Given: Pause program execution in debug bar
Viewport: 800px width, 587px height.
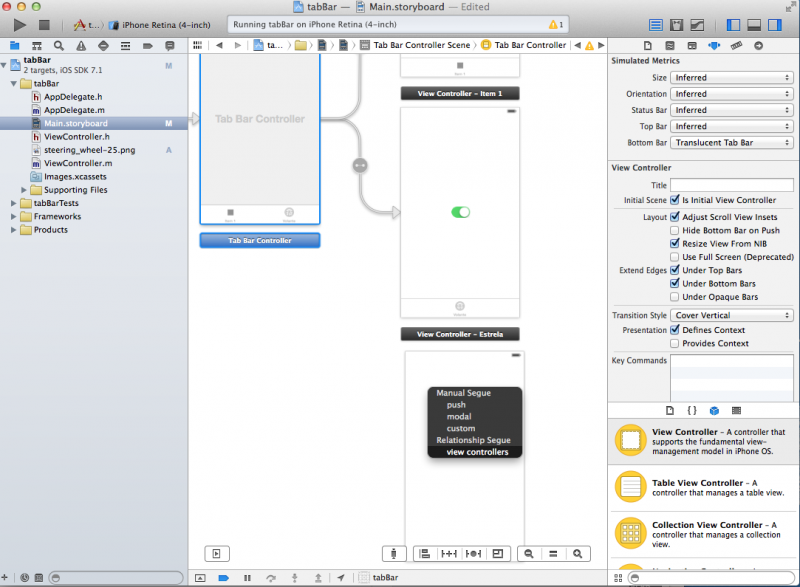Looking at the screenshot, I should pos(247,578).
